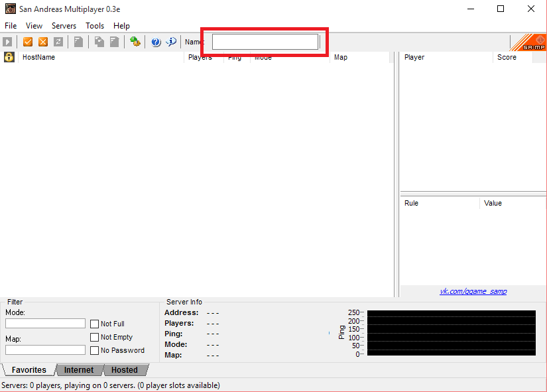Open About via the info bubble icon
The height and width of the screenshot is (392, 547).
click(171, 42)
